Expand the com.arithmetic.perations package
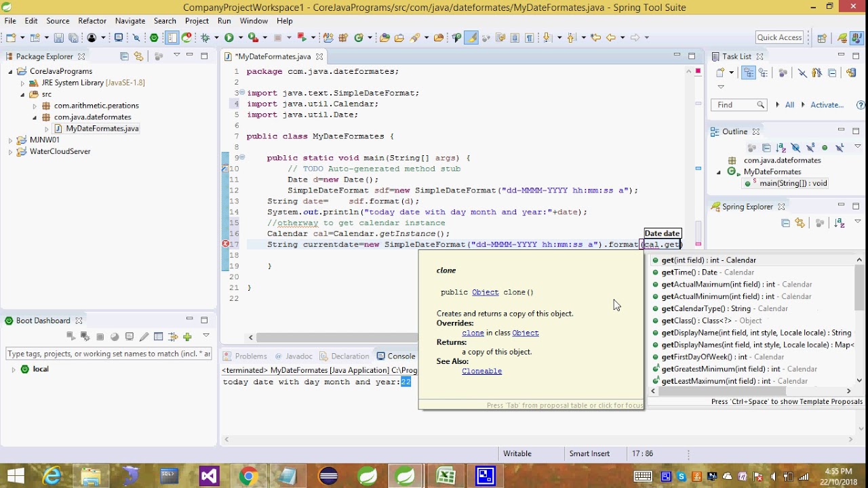The width and height of the screenshot is (868, 488). click(x=35, y=106)
